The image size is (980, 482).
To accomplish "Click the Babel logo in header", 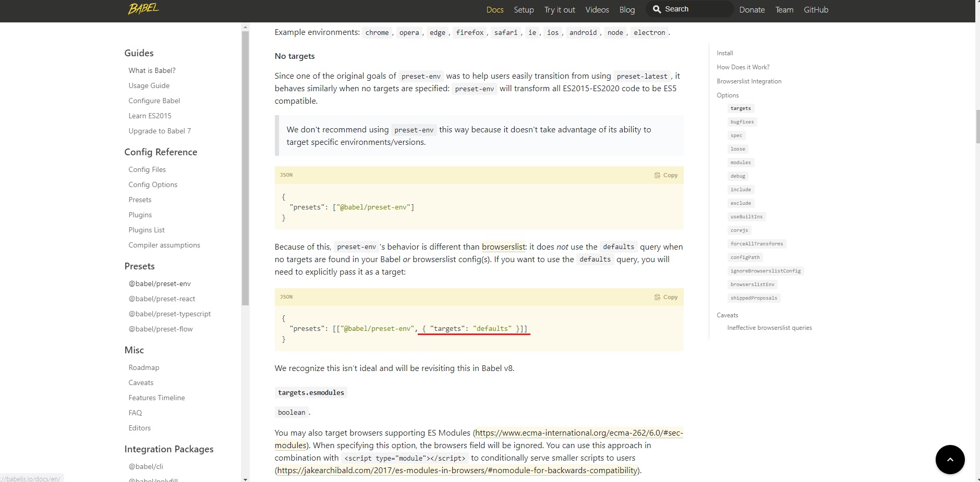I will (x=143, y=9).
